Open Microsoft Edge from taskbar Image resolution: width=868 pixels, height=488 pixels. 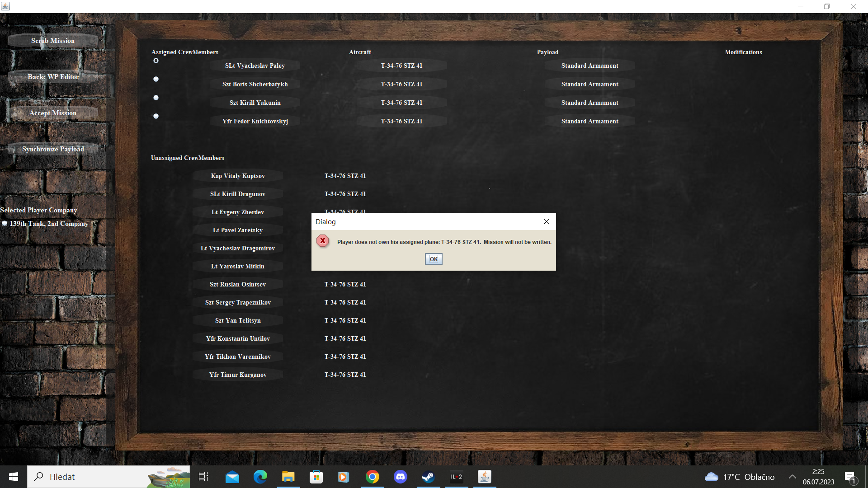point(260,477)
